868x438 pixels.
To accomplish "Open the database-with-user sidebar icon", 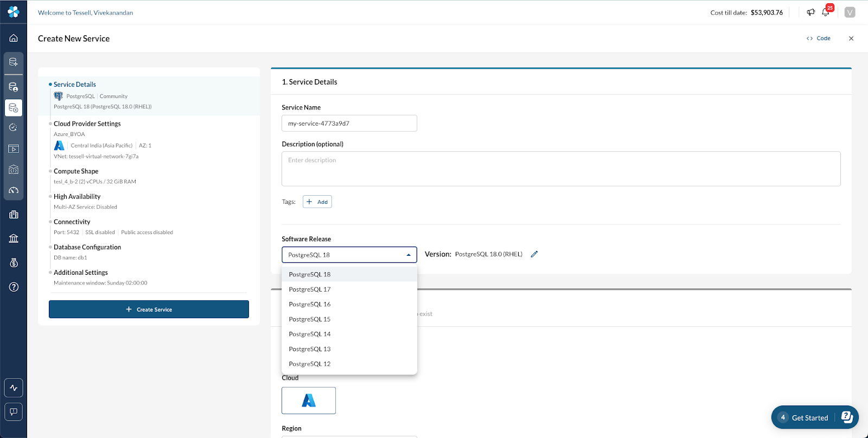I will [14, 87].
